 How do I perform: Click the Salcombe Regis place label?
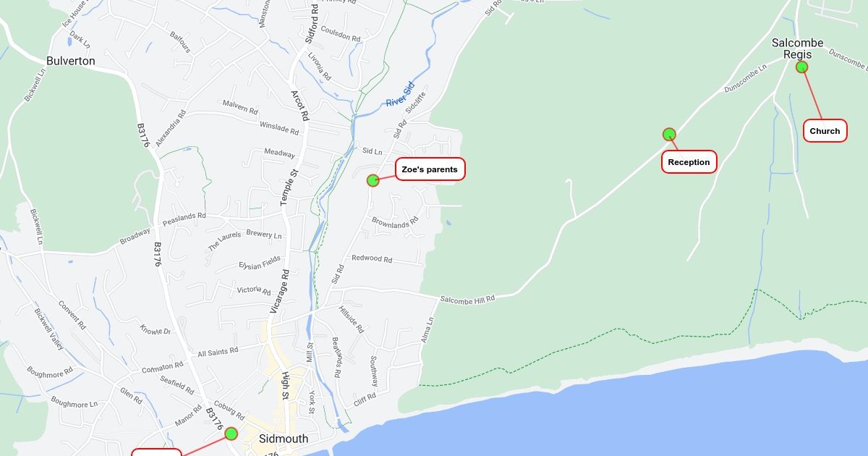797,48
